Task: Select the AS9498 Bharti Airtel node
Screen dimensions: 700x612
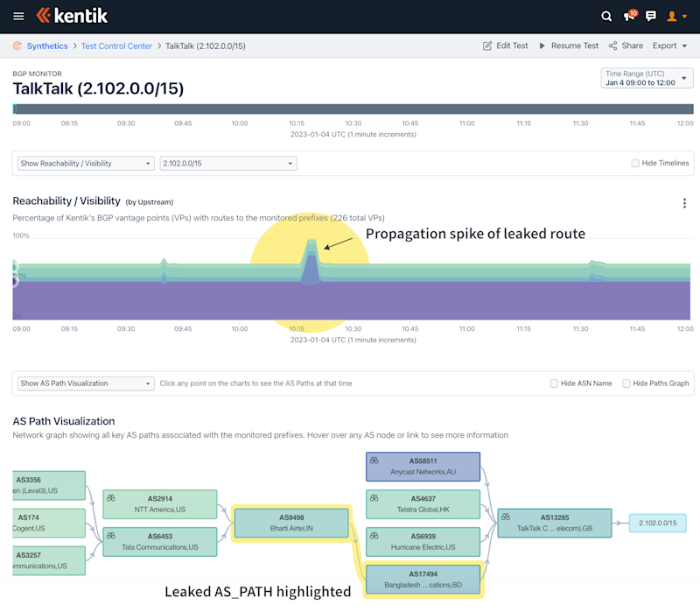Action: [x=291, y=523]
